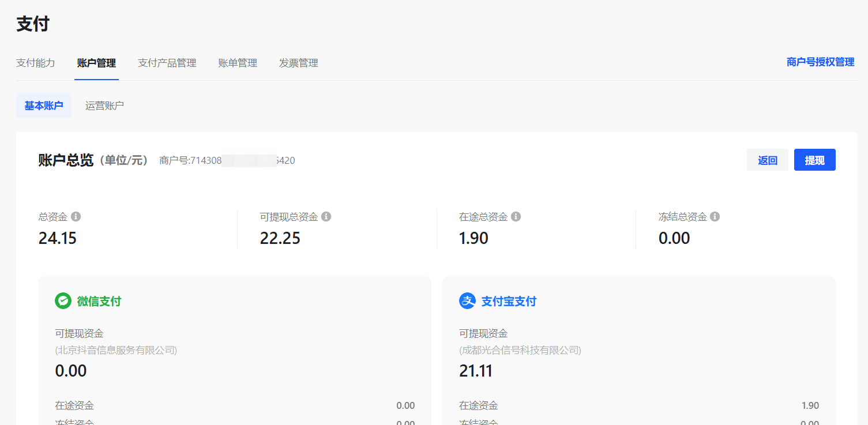Open the 支付产品管理 tab
Screen dimensions: 868x425
[167, 63]
